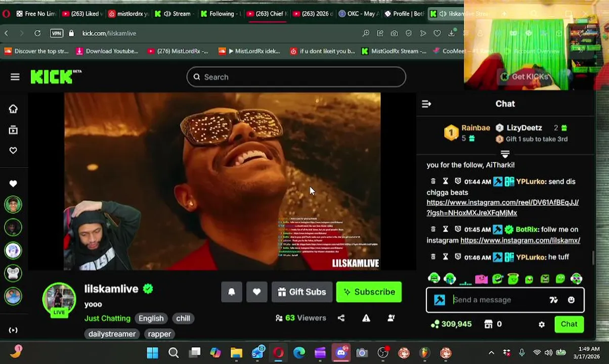Toggle the VPN badge in address bar
The image size is (609, 364).
click(x=57, y=33)
